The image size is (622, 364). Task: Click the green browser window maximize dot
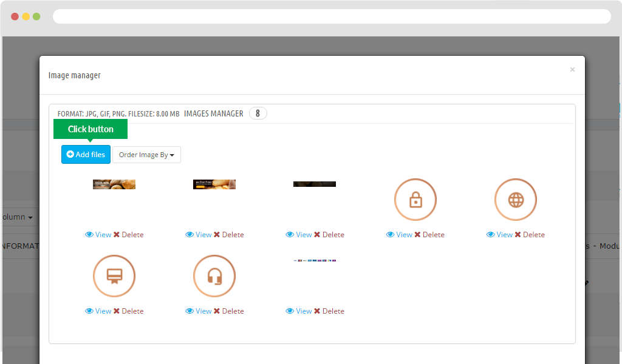tap(36, 16)
